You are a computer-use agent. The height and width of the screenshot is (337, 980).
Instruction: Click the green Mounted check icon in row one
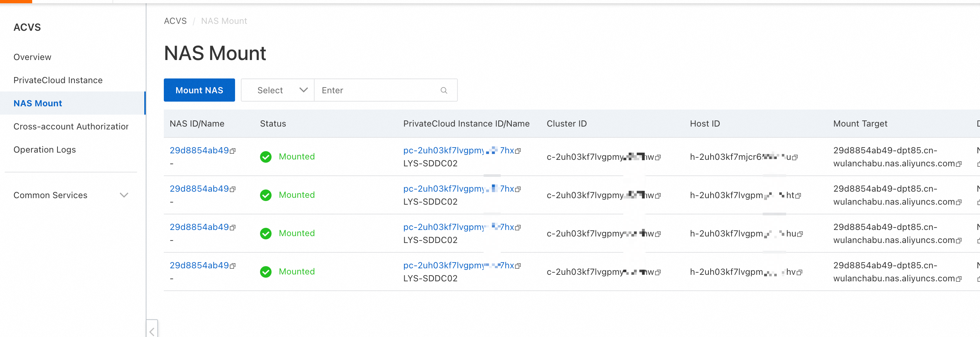coord(265,156)
